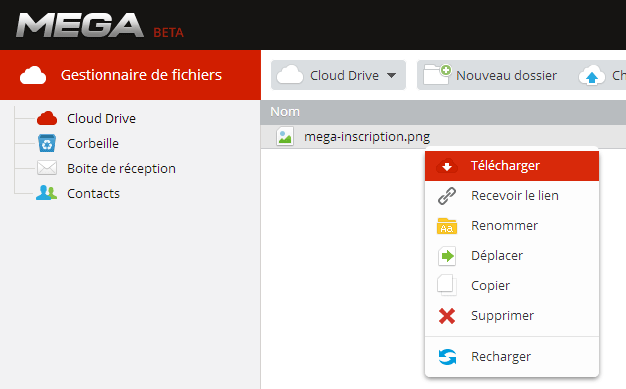This screenshot has height=389, width=626.
Task: Click the blue refresh arrows icon
Action: coord(447,357)
